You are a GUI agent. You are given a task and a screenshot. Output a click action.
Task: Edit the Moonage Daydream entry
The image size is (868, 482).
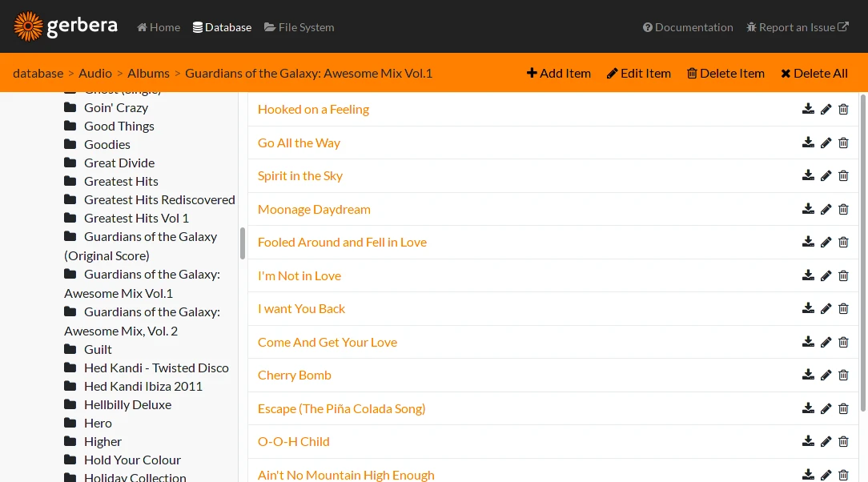pos(826,209)
